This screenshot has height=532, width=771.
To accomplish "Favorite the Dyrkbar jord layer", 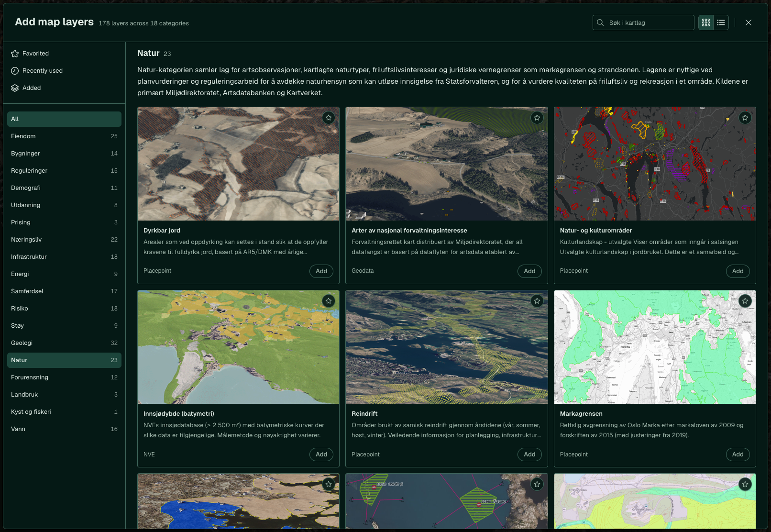I will [329, 118].
